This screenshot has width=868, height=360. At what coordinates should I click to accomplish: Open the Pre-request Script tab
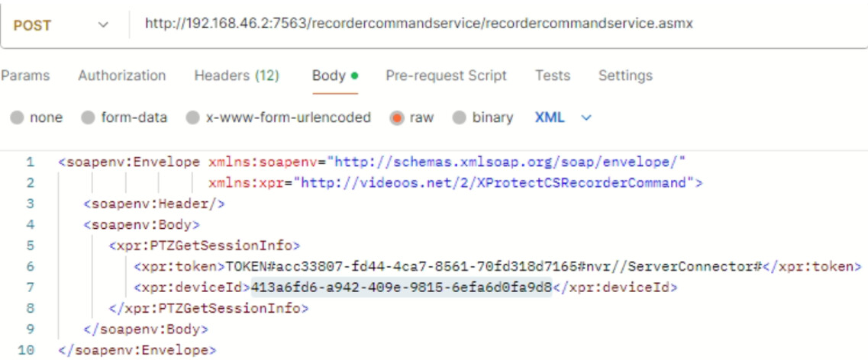click(446, 76)
